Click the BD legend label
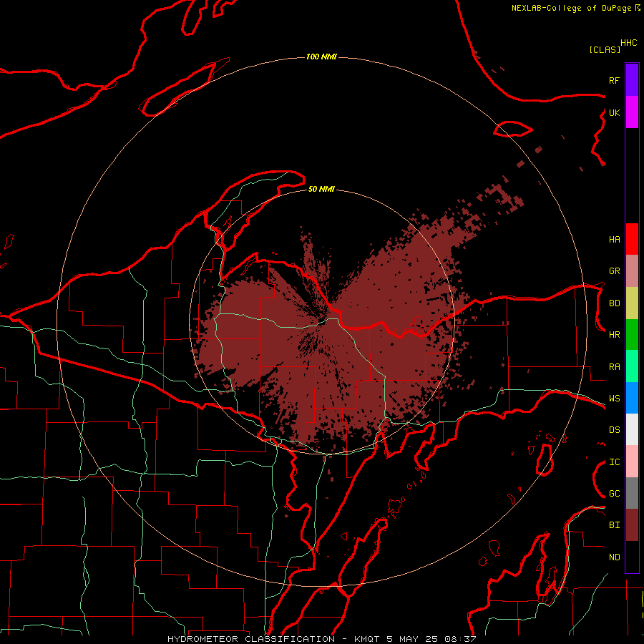 [x=614, y=303]
